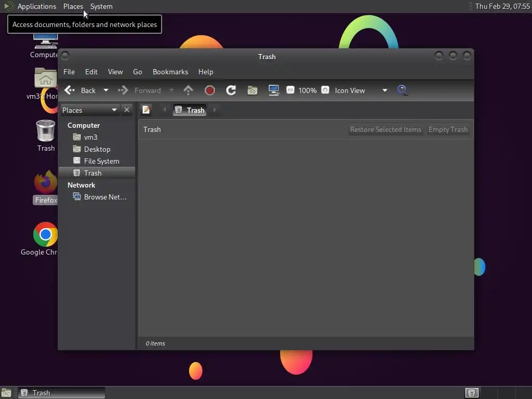Viewport: 532px width, 399px height.
Task: Select vm3 in the sidebar
Action: click(x=97, y=137)
